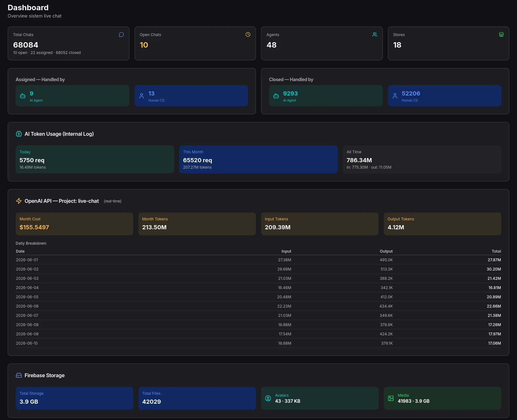Click the This Month '65520 req' value
Image resolution: width=517 pixels, height=420 pixels.
197,160
